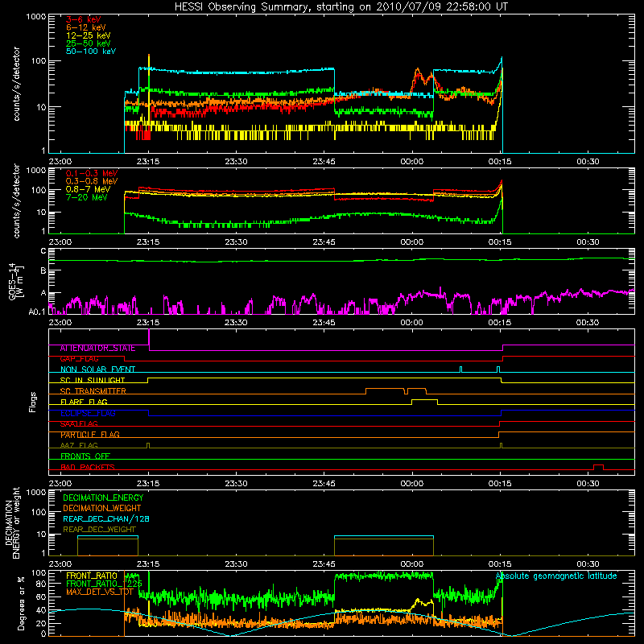Pick the PARTICLE_FLAG label

click(90, 434)
